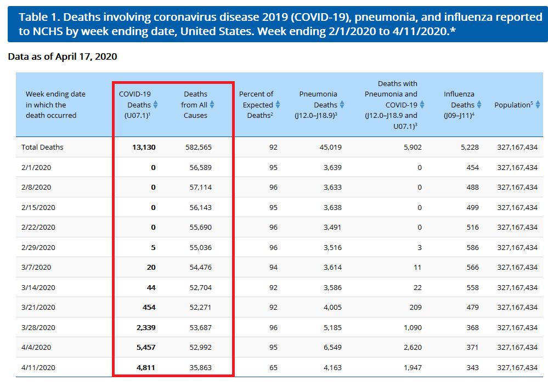Click the 582,565 total all-cause deaths value
The image size is (548, 392).
[197, 147]
